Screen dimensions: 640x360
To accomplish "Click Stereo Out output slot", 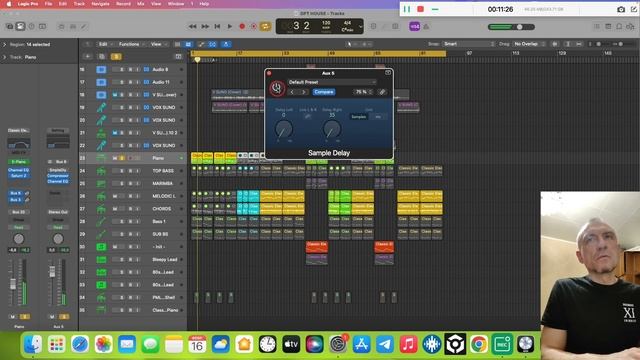I will click(58, 212).
